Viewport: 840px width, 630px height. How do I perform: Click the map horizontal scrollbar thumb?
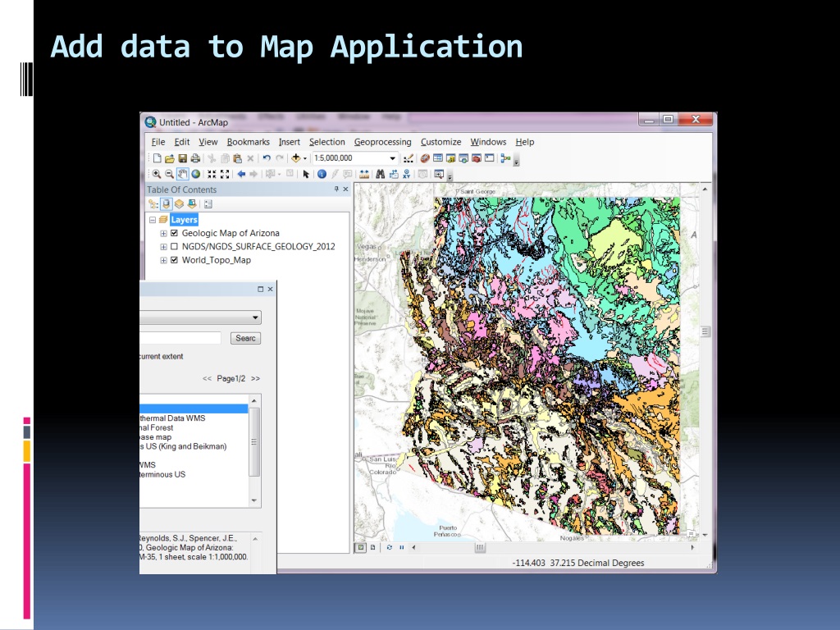point(480,547)
